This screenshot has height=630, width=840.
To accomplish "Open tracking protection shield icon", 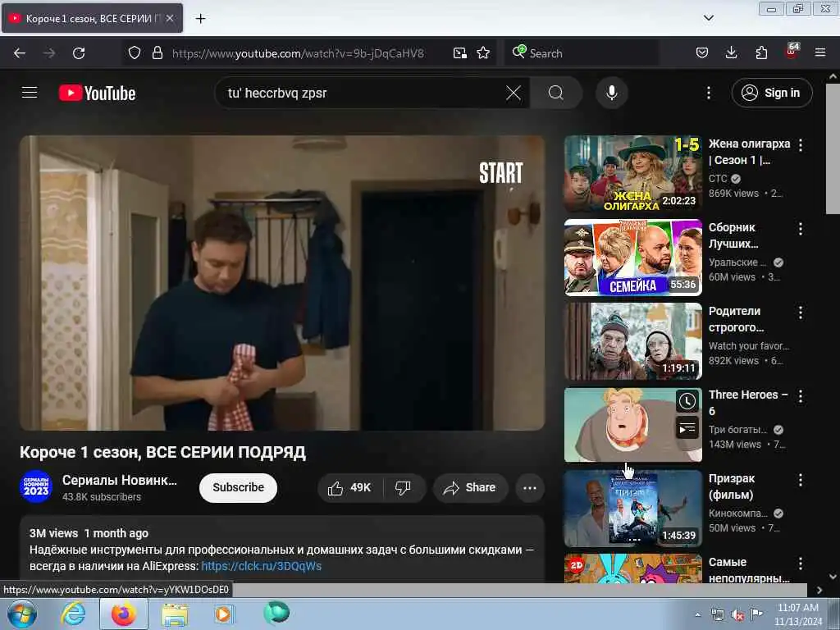I will point(135,53).
